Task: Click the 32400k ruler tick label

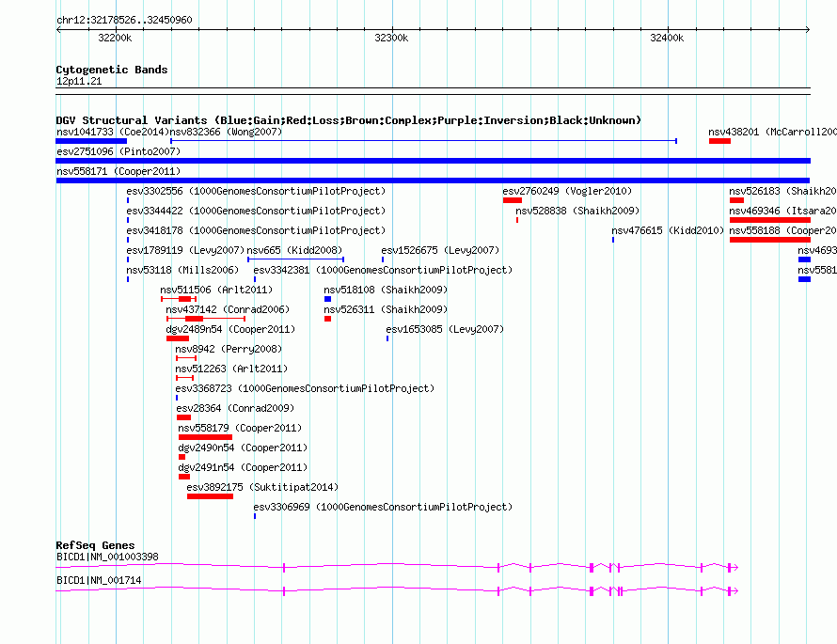Action: [x=667, y=38]
